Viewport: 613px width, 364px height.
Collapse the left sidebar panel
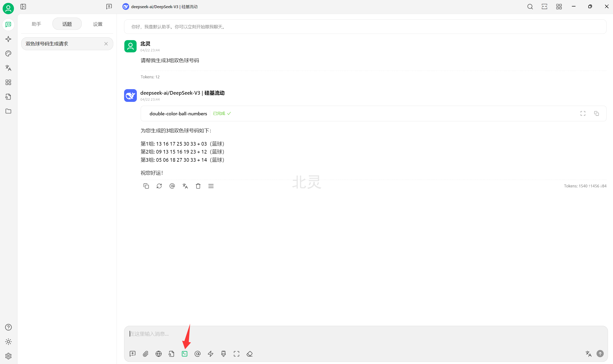(x=23, y=7)
